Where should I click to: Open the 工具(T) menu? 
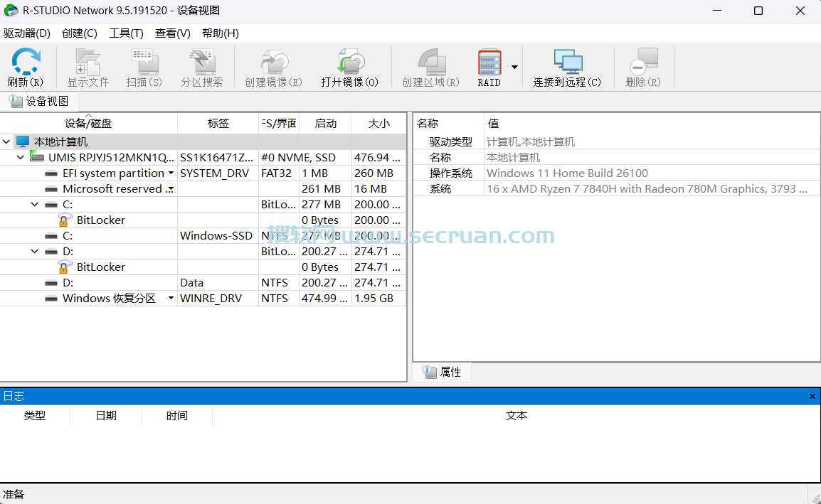coord(126,33)
